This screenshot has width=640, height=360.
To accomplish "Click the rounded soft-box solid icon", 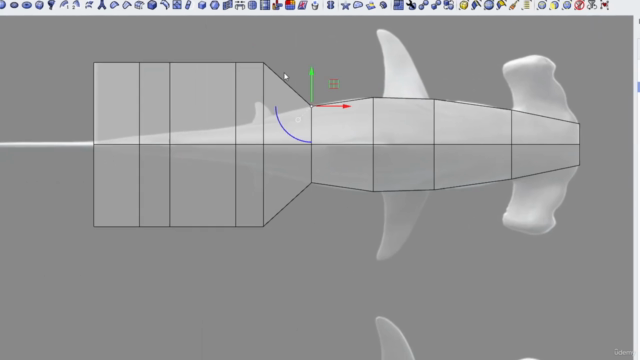I will (39, 5).
